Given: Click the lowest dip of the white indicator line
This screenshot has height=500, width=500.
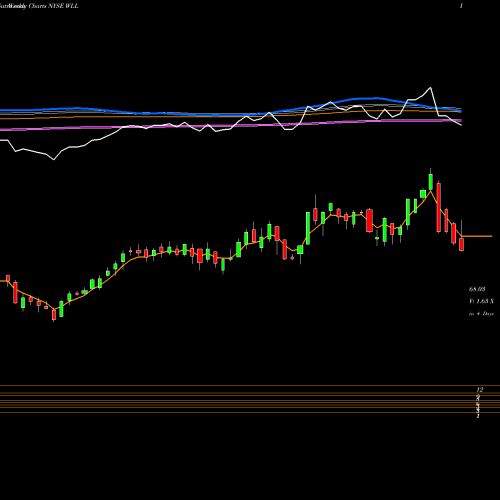Looking at the screenshot, I should pyautogui.click(x=54, y=160).
